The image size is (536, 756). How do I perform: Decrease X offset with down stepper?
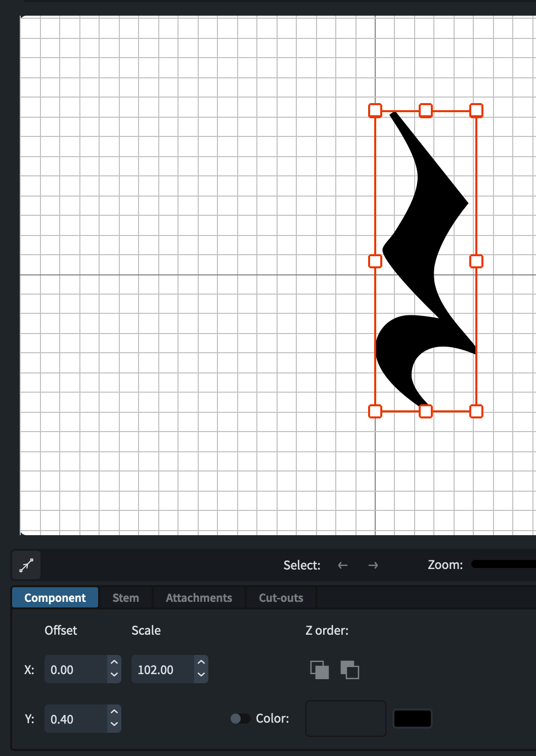pyautogui.click(x=114, y=676)
